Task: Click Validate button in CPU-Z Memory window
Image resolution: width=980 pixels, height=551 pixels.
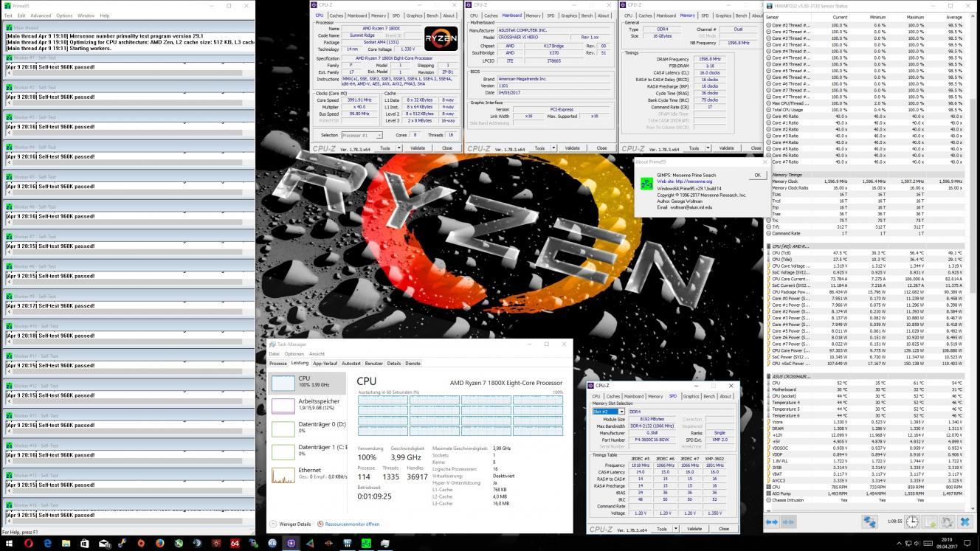Action: [x=727, y=148]
